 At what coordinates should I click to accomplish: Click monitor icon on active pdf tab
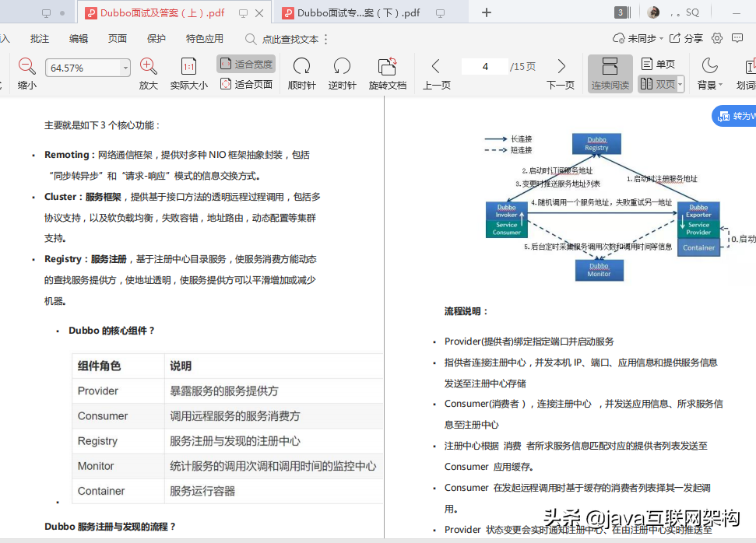[244, 13]
